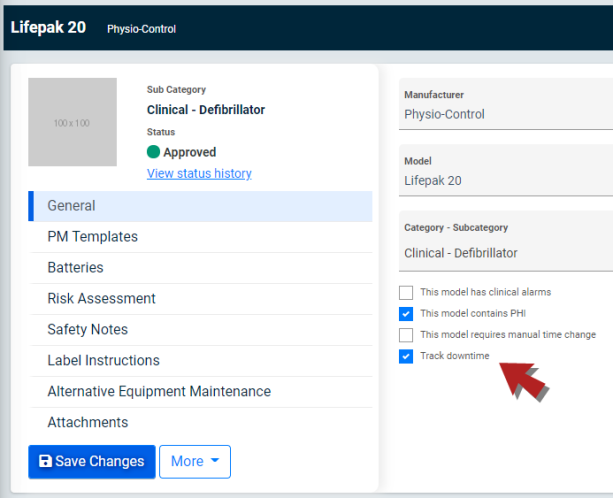Open the Category - Subcategory field
This screenshot has width=613, height=498.
pos(506,241)
